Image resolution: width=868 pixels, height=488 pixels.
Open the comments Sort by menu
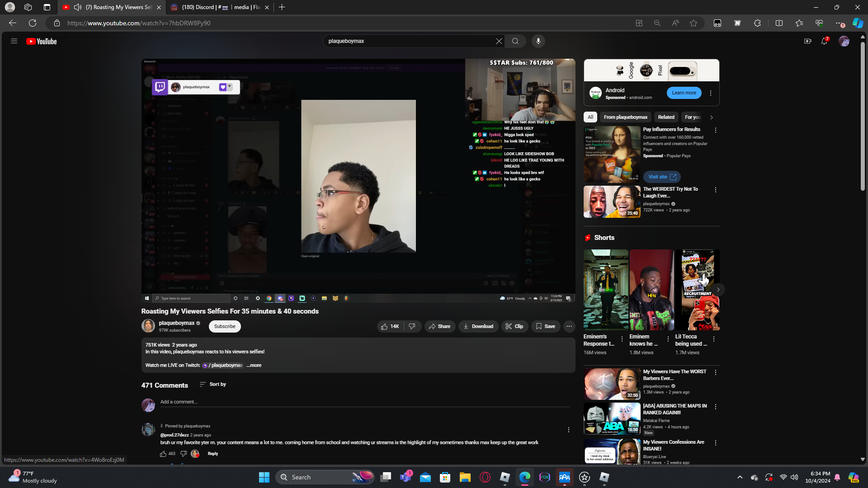213,384
